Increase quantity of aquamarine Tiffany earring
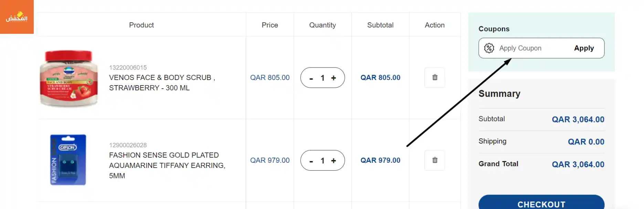This screenshot has height=209, width=644. 334,161
